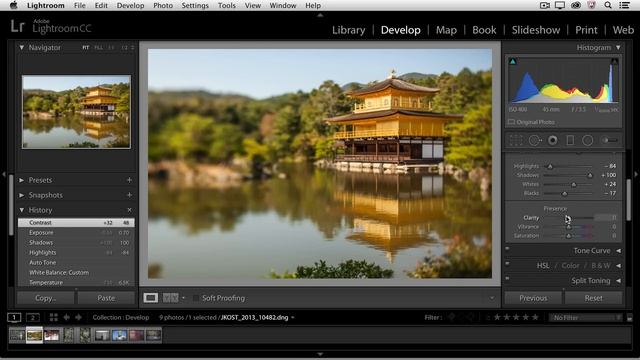The image size is (640, 360).
Task: Expand the HSL / Color / B&W panel
Action: point(618,266)
